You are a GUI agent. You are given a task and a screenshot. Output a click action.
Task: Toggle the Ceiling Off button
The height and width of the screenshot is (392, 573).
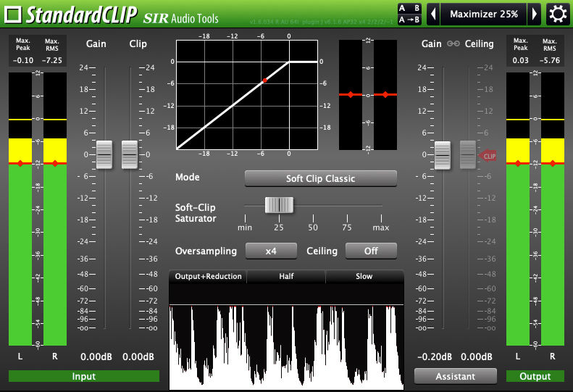click(371, 251)
